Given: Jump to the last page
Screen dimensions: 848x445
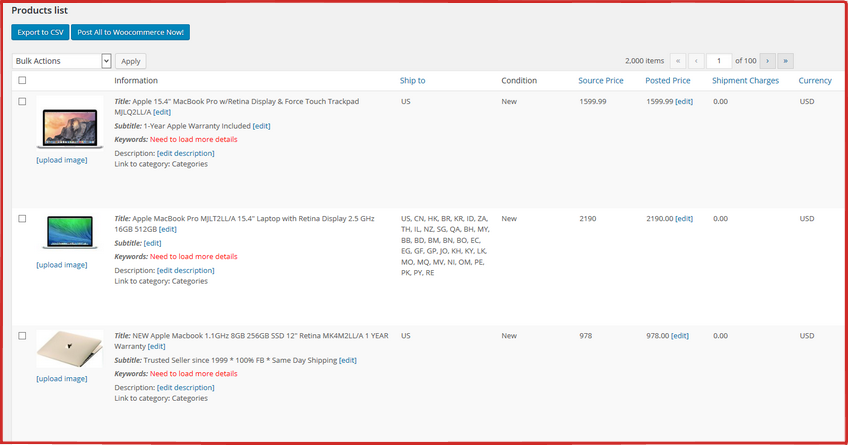Looking at the screenshot, I should [785, 61].
